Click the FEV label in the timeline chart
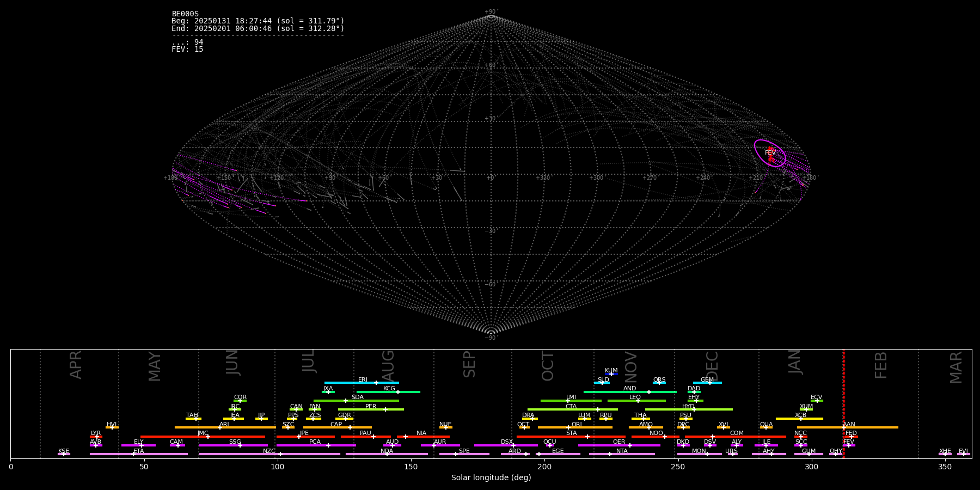Viewport: 980px width, 490px height. click(x=849, y=442)
